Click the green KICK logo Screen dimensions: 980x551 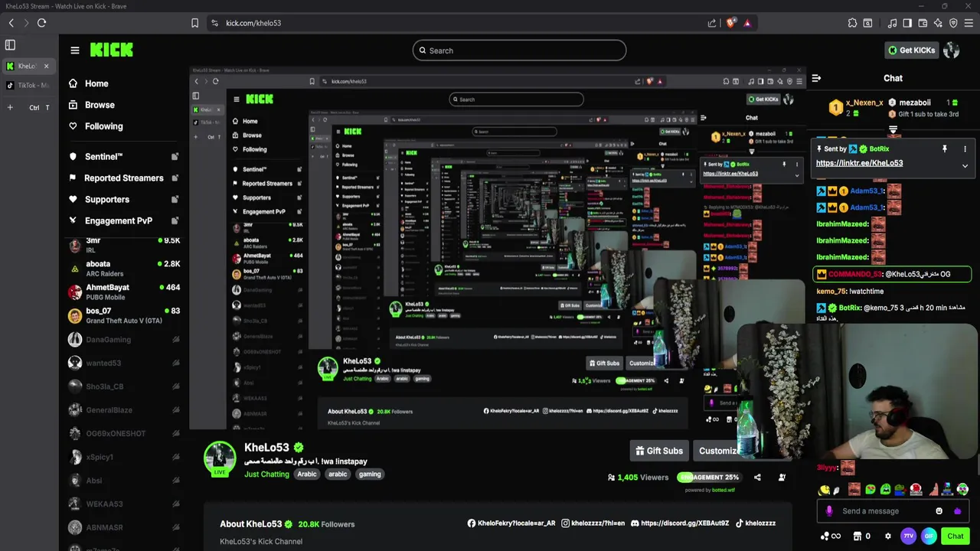112,50
